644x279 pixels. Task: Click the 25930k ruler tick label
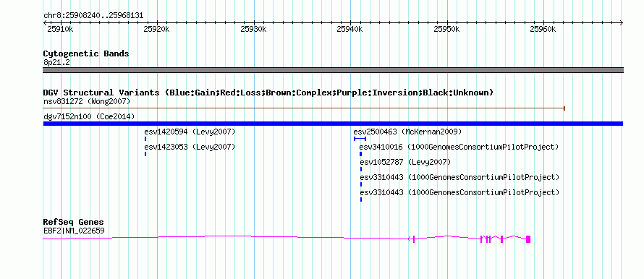pyautogui.click(x=253, y=29)
